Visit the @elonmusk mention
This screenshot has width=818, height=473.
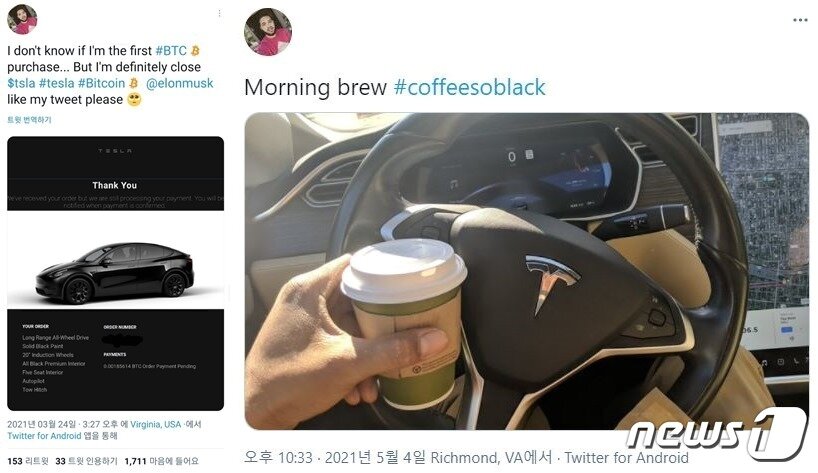(x=179, y=83)
